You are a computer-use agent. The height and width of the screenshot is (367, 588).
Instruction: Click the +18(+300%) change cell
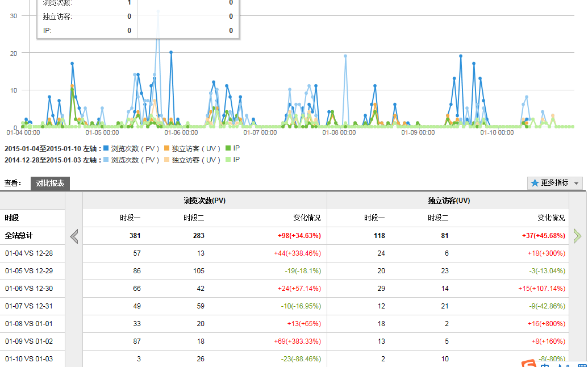(x=547, y=253)
